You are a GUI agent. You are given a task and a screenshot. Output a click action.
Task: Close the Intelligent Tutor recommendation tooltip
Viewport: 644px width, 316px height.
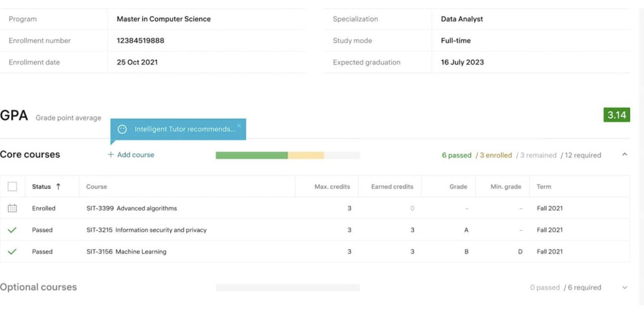pyautogui.click(x=239, y=126)
